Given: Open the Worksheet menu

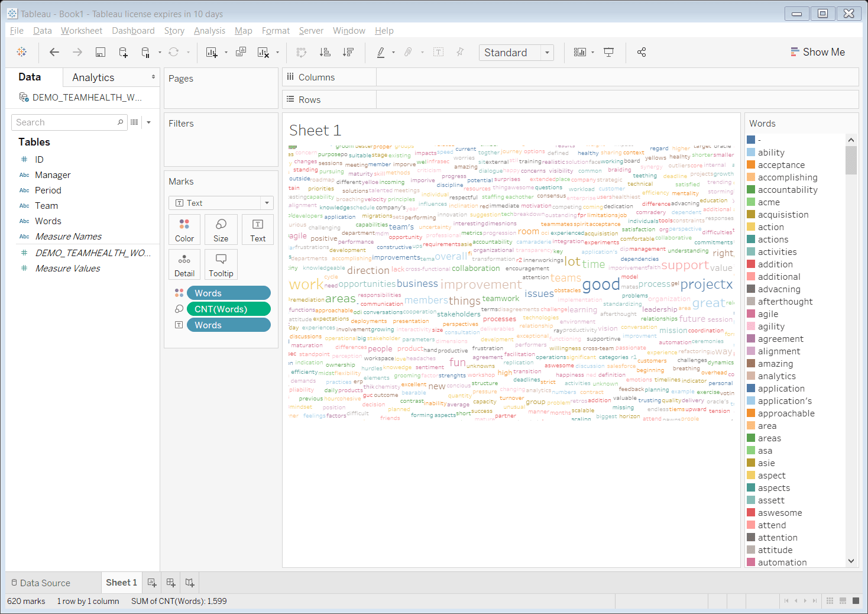Looking at the screenshot, I should coord(82,31).
